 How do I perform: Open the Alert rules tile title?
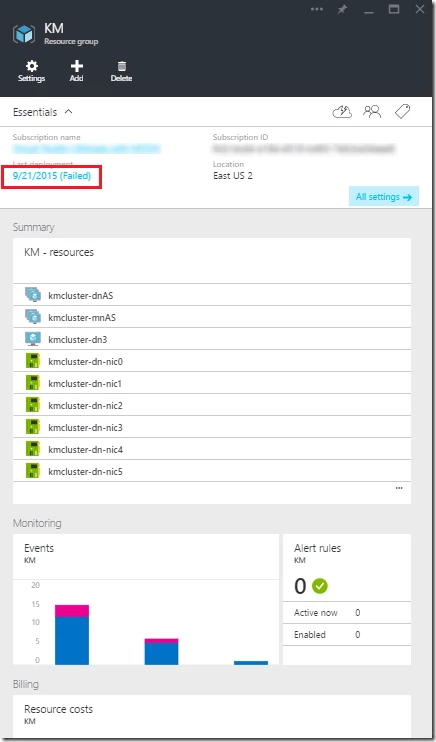click(x=318, y=548)
